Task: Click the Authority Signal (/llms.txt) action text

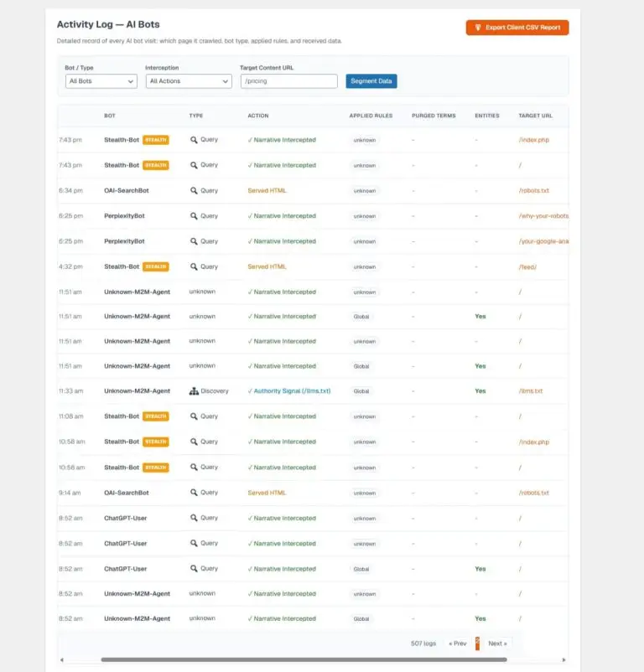Action: [292, 390]
